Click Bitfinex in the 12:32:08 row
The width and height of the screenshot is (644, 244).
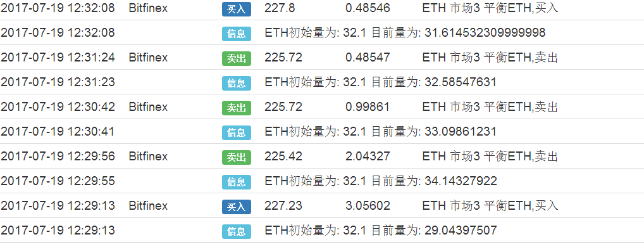pyautogui.click(x=148, y=8)
